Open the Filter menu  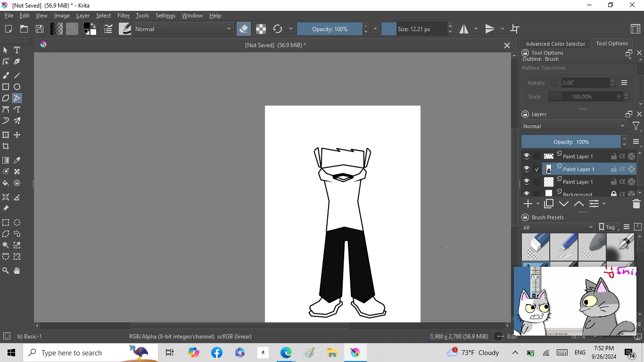pyautogui.click(x=123, y=16)
